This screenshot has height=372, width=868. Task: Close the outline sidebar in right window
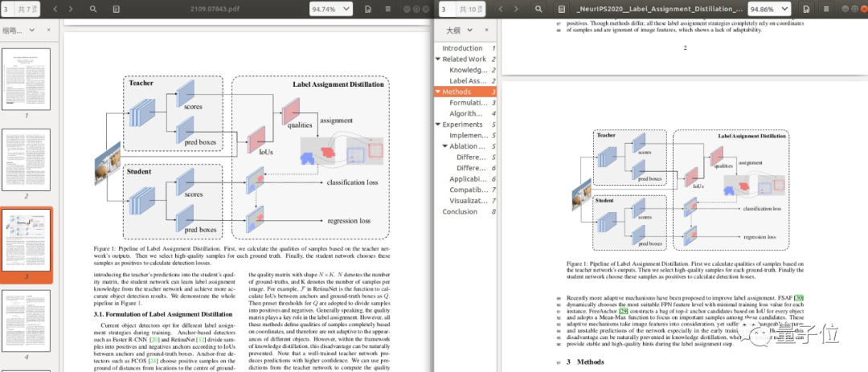486,31
